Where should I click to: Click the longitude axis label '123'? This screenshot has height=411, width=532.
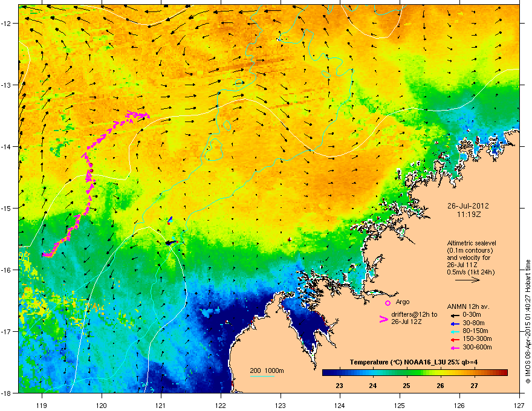click(x=281, y=405)
